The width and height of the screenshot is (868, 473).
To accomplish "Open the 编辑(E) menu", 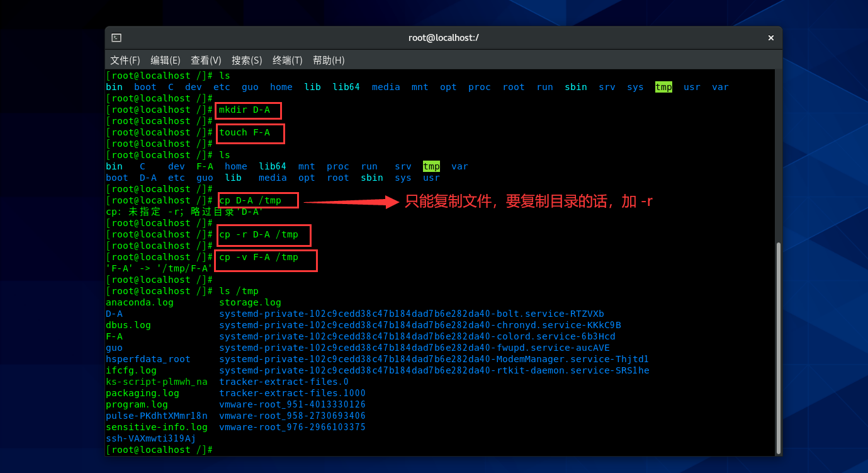I will point(165,60).
